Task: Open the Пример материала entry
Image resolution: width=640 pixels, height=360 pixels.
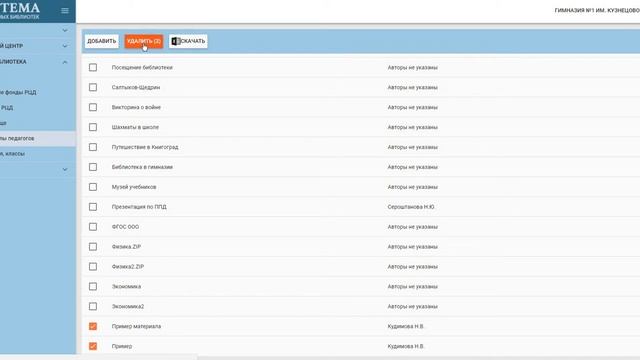Action: click(x=136, y=326)
